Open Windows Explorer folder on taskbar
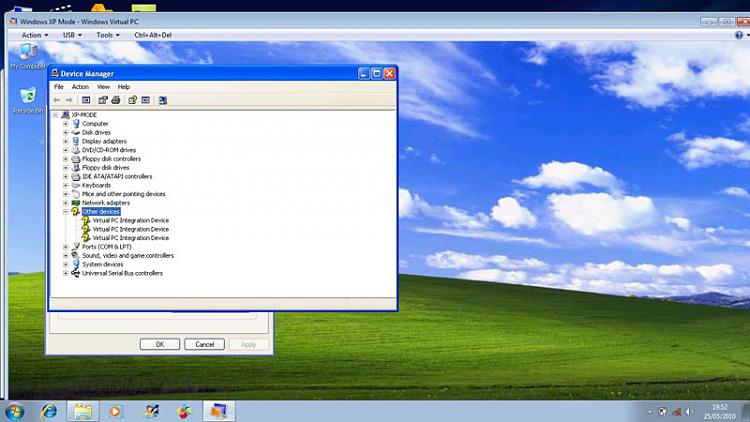 [x=83, y=411]
